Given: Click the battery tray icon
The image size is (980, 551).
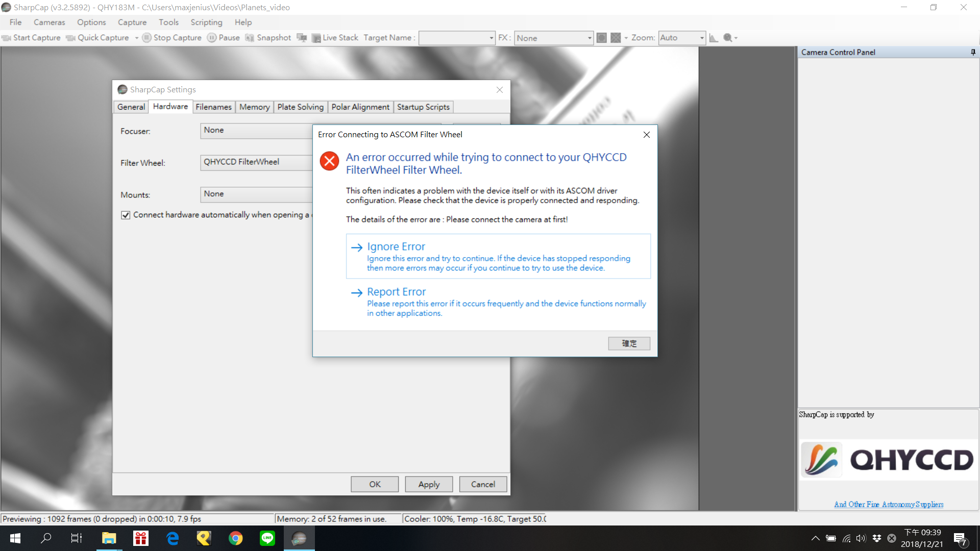Looking at the screenshot, I should [831, 538].
